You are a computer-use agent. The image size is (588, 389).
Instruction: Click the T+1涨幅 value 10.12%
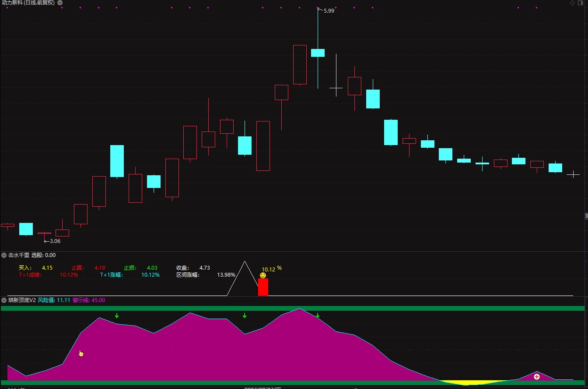tap(150, 274)
